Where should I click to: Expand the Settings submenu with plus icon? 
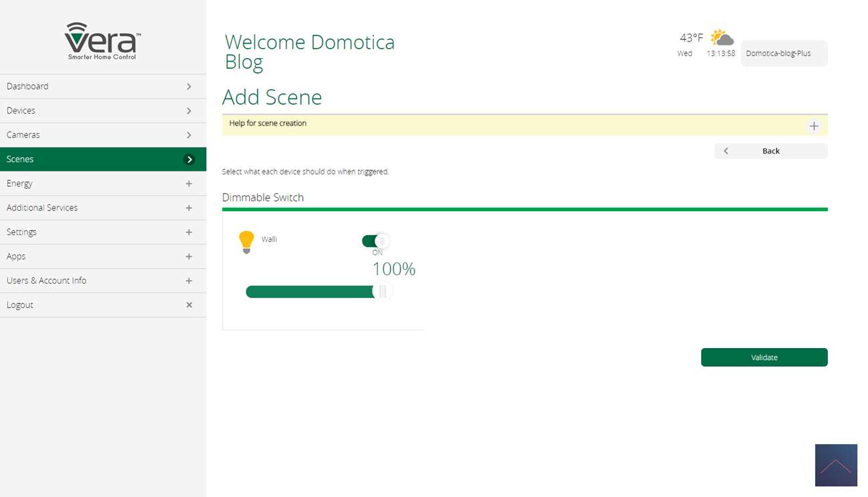pyautogui.click(x=189, y=232)
